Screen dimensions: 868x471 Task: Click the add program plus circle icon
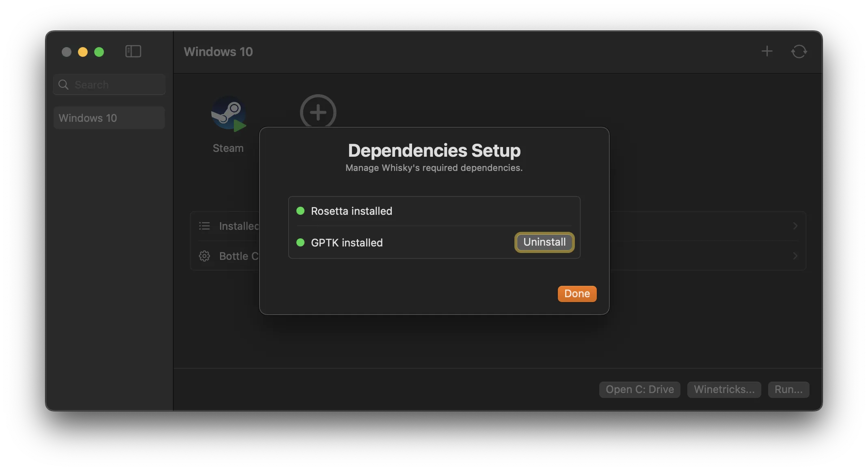pyautogui.click(x=318, y=112)
